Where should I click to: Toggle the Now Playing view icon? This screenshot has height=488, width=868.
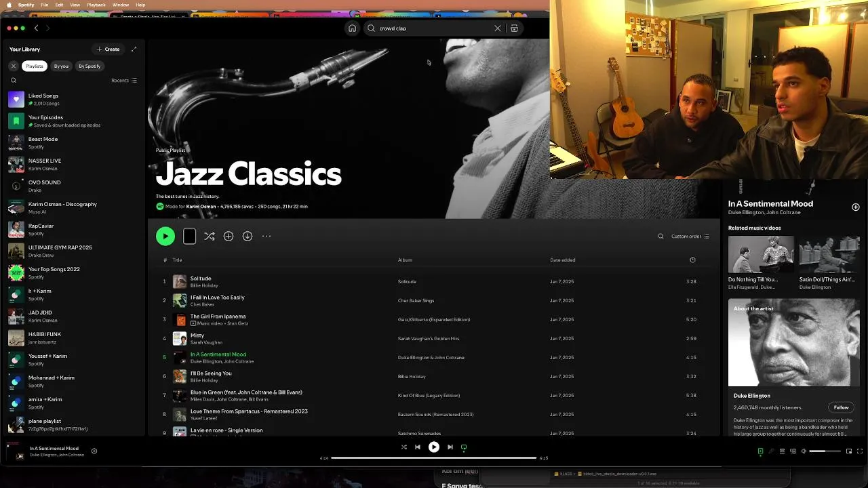(x=760, y=451)
